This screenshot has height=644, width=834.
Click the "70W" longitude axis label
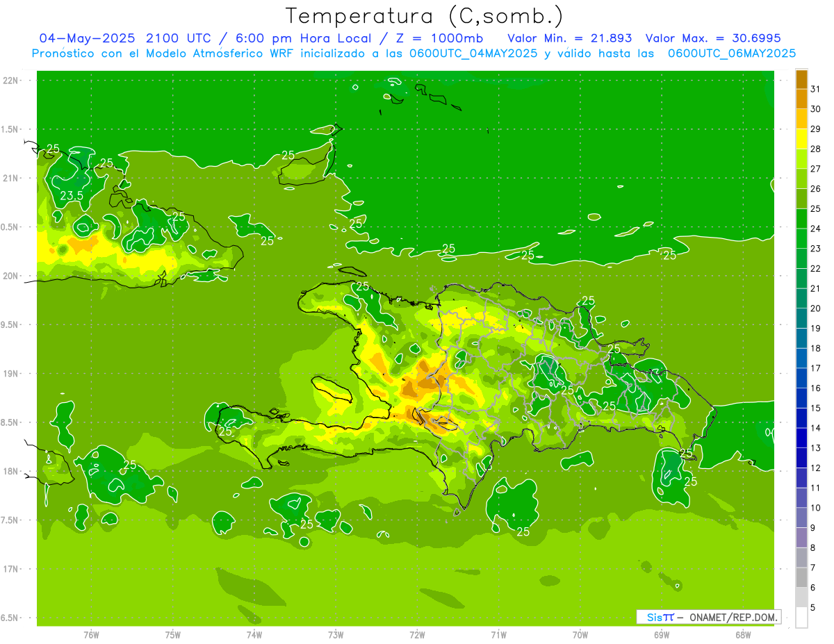pos(580,635)
